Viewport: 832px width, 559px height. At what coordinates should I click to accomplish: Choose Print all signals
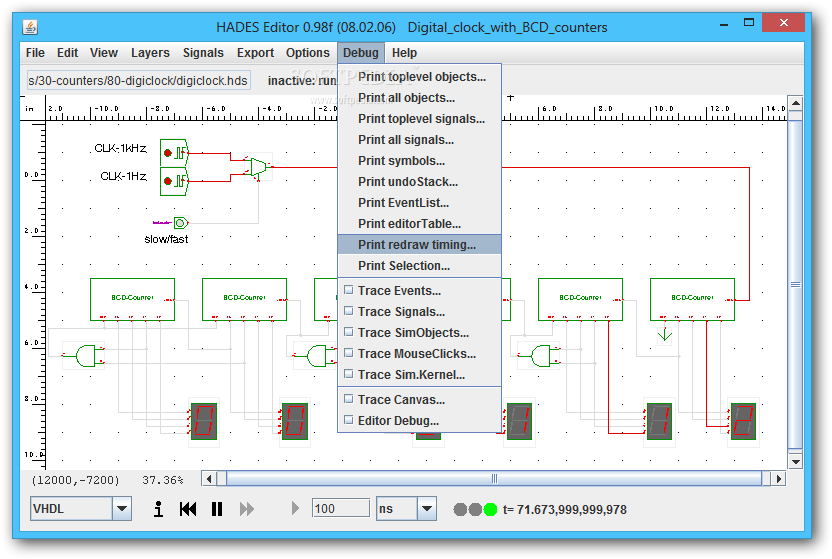(420, 139)
